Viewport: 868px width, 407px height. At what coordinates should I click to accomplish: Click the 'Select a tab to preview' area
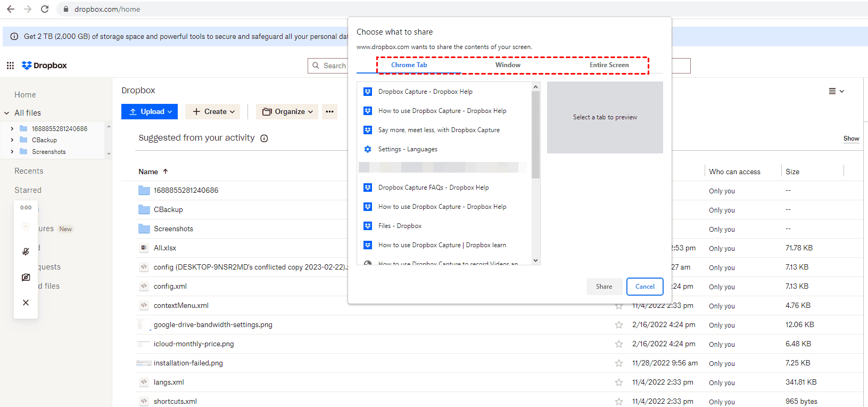click(605, 117)
